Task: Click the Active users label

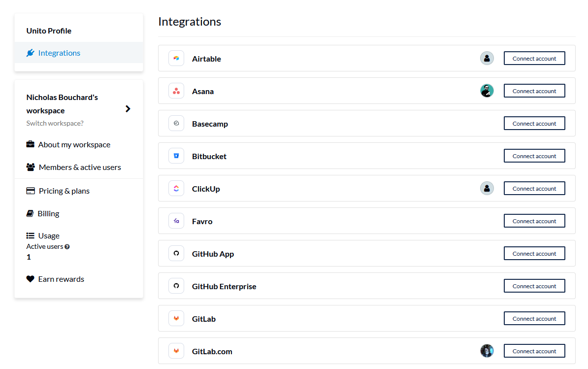Action: (x=45, y=246)
